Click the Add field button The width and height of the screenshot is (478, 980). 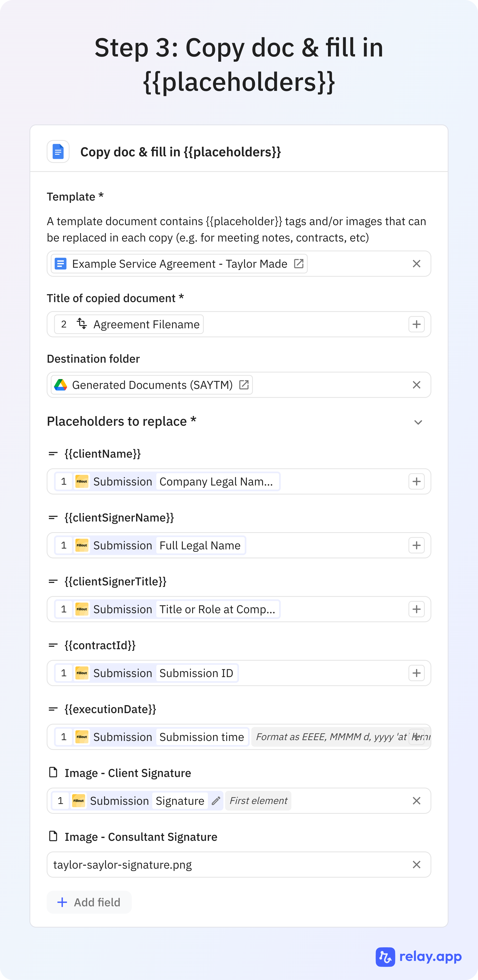[x=89, y=902]
